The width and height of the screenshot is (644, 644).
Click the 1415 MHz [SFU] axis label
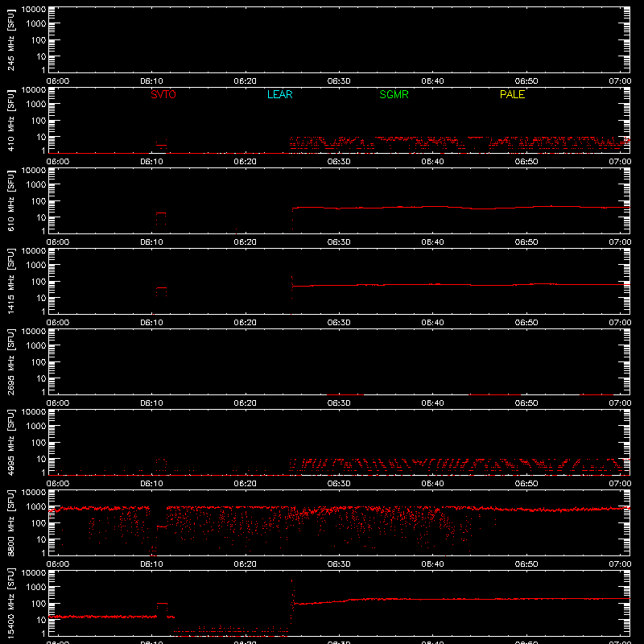point(11,281)
